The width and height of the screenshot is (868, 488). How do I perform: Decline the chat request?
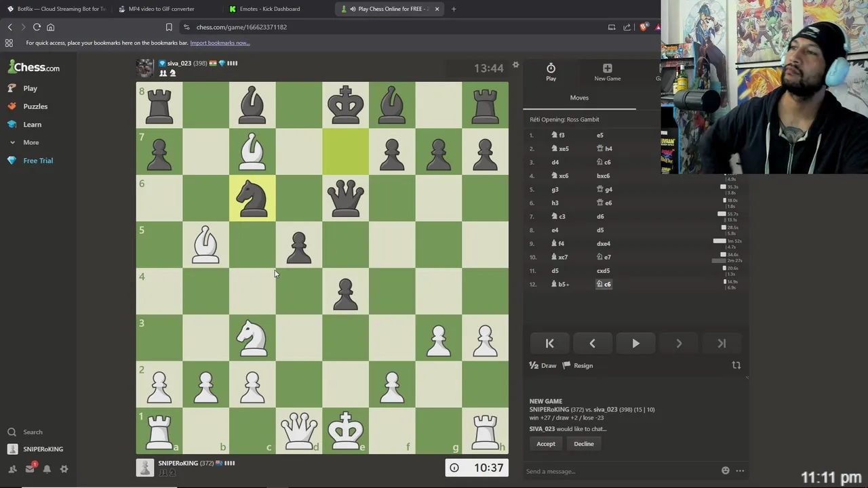point(584,444)
